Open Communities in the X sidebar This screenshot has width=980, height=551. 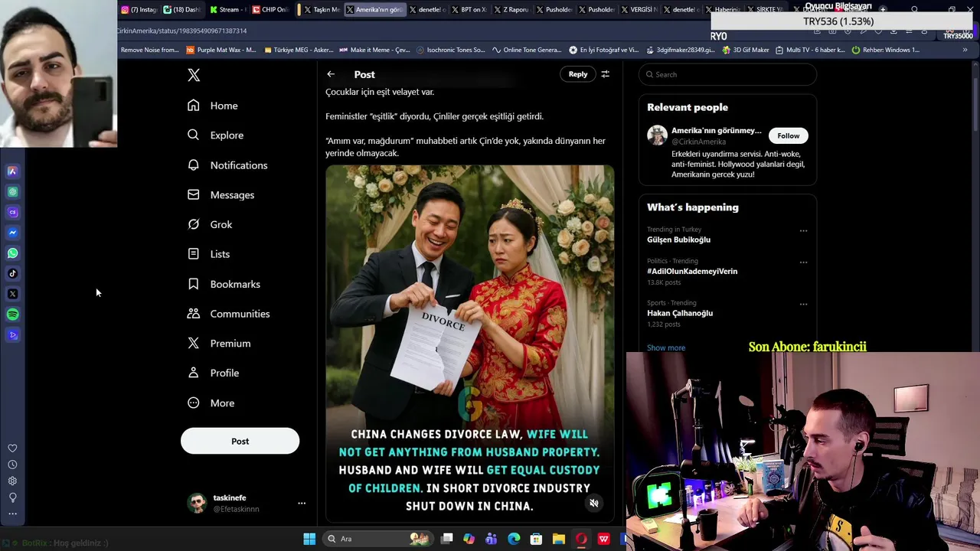click(x=228, y=314)
